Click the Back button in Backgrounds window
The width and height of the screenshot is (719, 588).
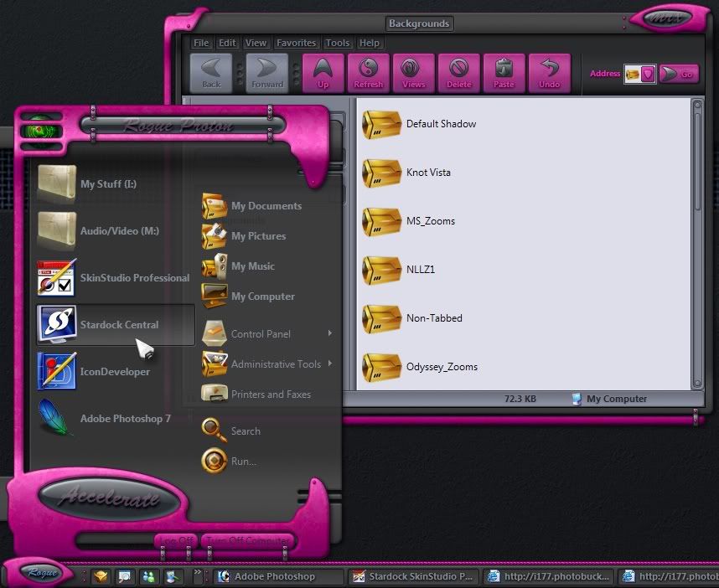click(211, 74)
